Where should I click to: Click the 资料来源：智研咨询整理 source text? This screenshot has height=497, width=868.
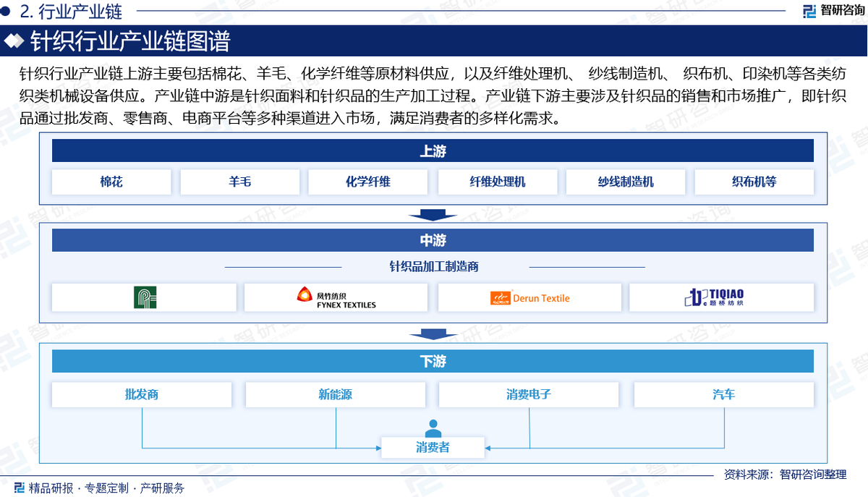point(784,475)
